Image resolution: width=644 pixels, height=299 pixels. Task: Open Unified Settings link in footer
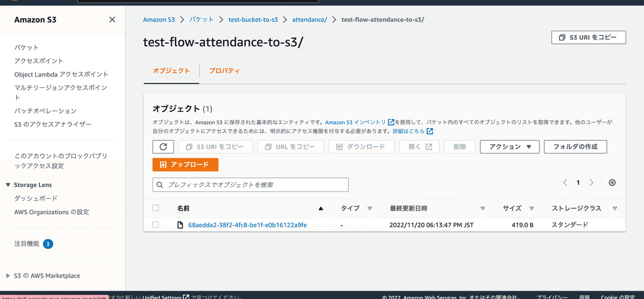(x=162, y=297)
